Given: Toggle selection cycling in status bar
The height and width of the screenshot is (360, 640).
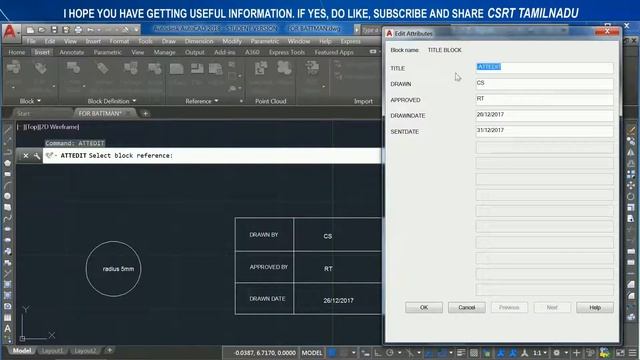Looking at the screenshot, I should pos(487,353).
